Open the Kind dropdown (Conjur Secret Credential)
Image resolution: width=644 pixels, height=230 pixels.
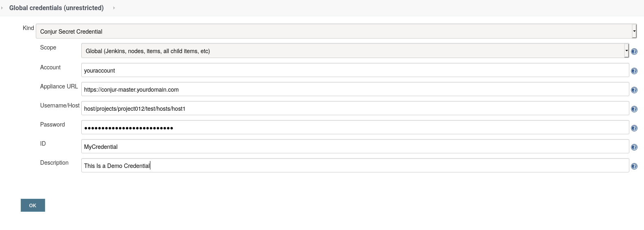point(336,31)
